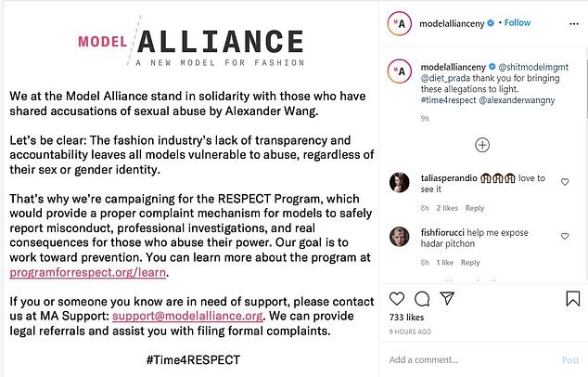Follow modelallianceny

click(518, 22)
